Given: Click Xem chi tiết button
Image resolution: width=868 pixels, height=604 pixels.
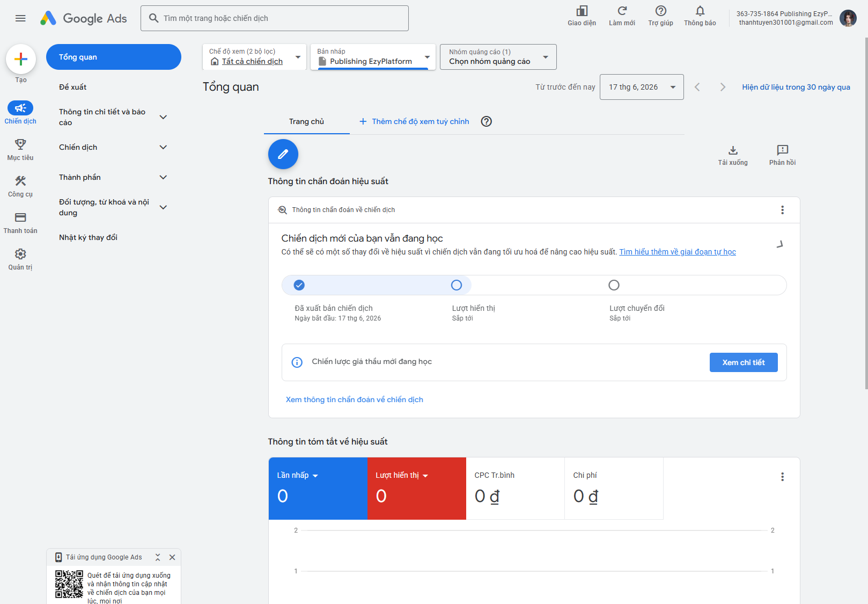Looking at the screenshot, I should [744, 362].
